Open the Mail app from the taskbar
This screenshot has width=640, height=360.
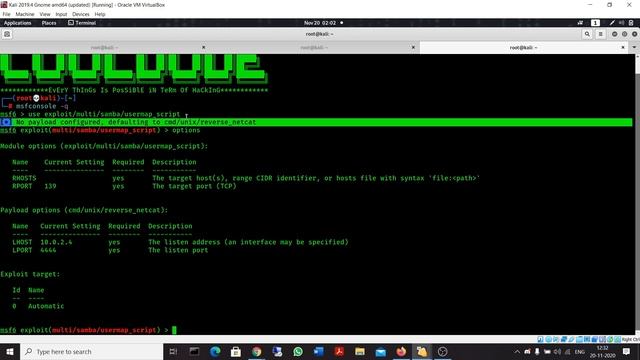click(380, 351)
